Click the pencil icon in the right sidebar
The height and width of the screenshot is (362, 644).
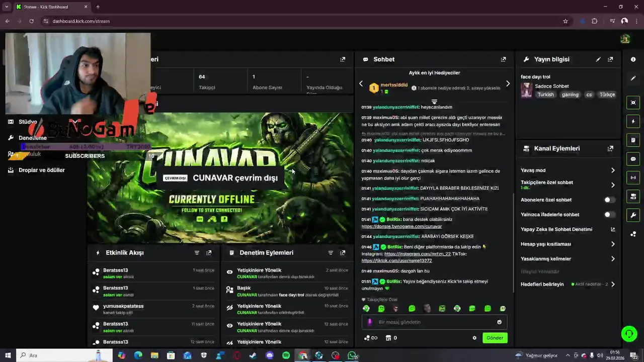coord(633,78)
